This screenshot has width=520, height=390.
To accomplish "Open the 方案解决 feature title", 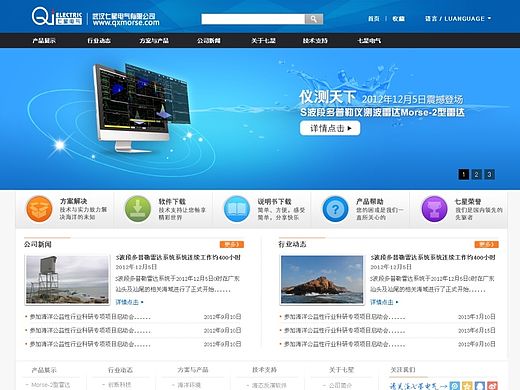I will click(74, 201).
